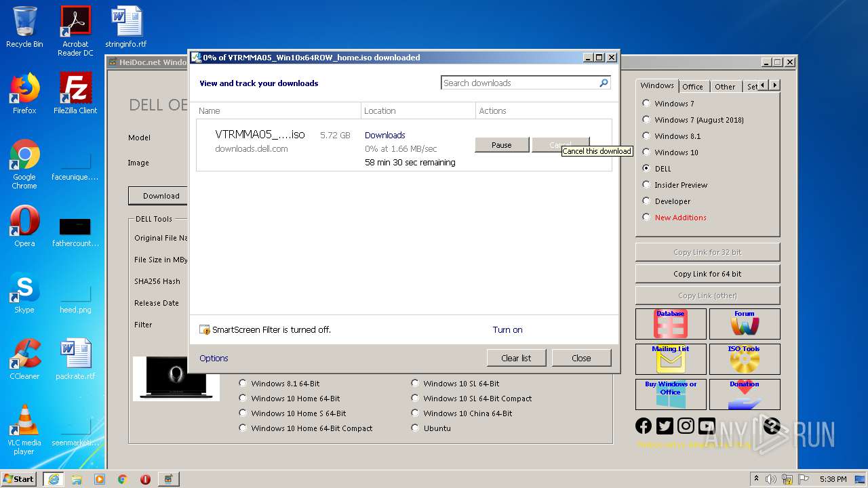868x488 pixels.
Task: Select stringinfo.rtf desktop file
Action: coord(126,27)
